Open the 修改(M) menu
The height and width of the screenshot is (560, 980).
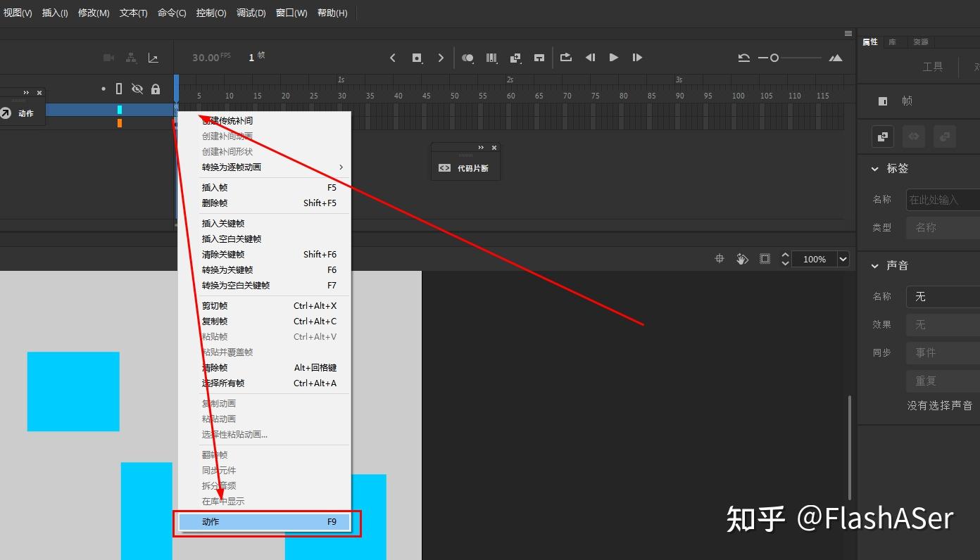94,13
